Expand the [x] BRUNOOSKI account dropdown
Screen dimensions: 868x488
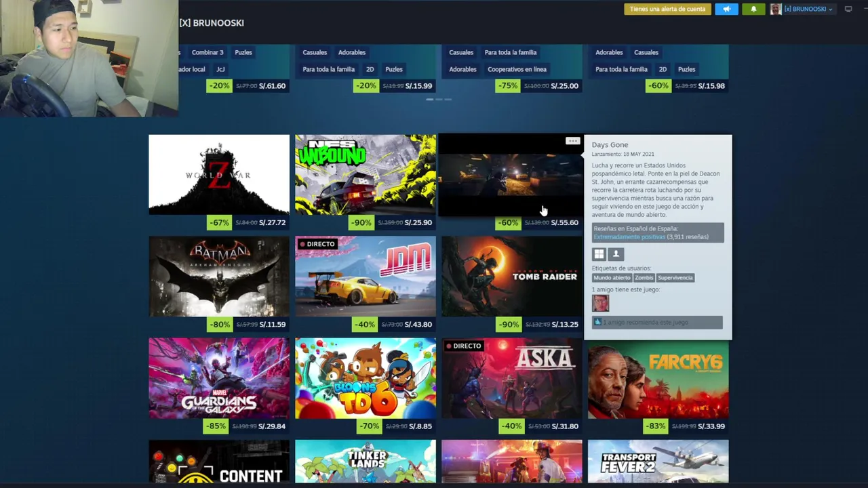tap(808, 9)
